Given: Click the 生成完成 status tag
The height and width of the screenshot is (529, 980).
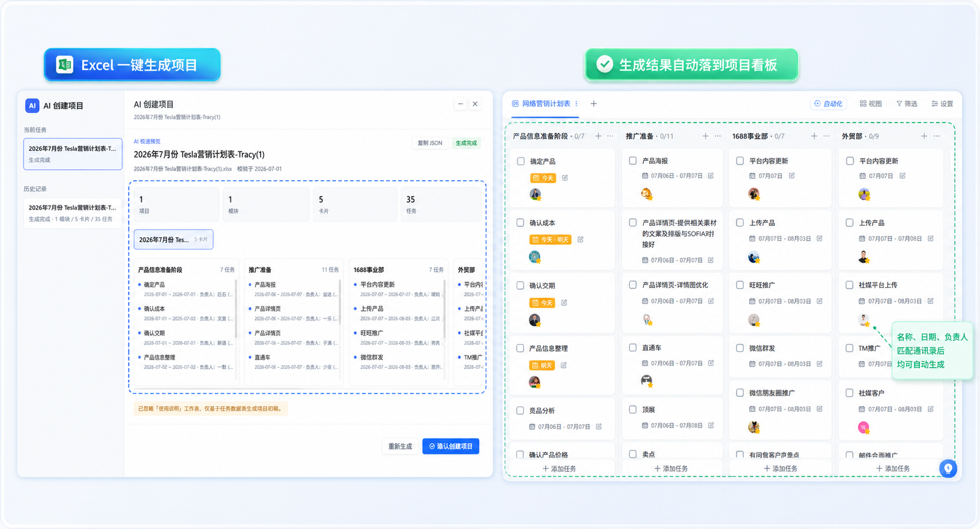Looking at the screenshot, I should click(466, 143).
